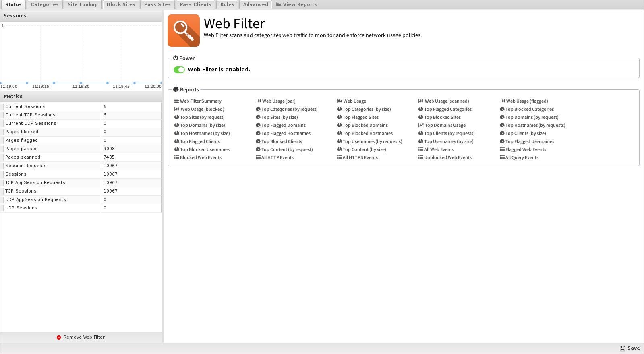
Task: Select the UDP AppSession Requests row
Action: 81,199
